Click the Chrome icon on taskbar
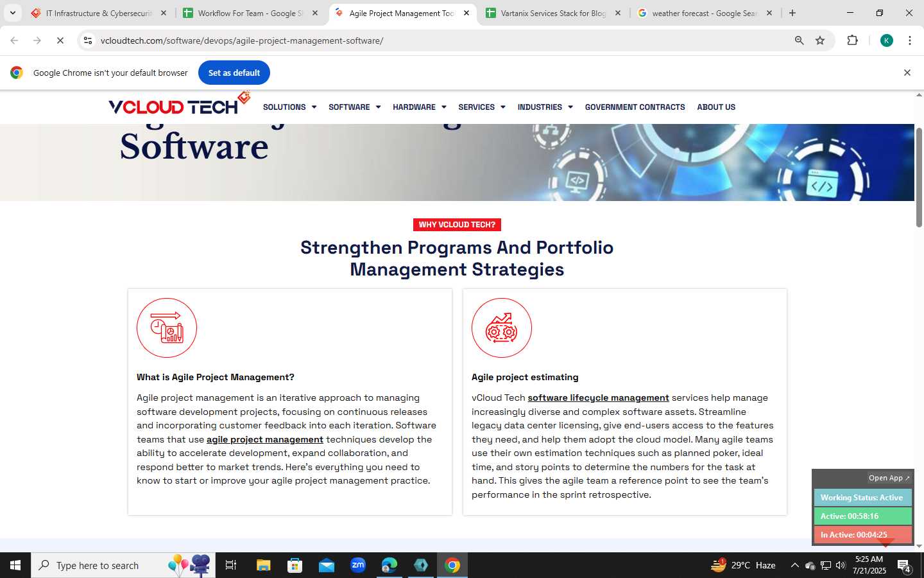 point(452,565)
